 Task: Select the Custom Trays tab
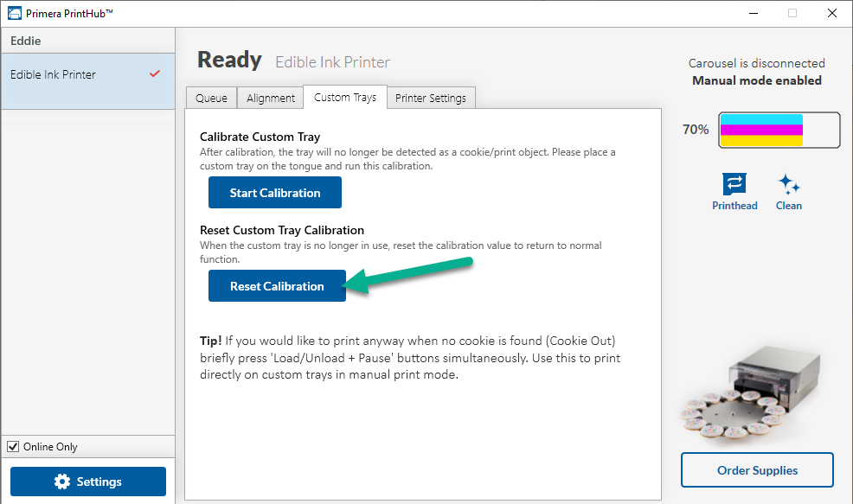[345, 97]
